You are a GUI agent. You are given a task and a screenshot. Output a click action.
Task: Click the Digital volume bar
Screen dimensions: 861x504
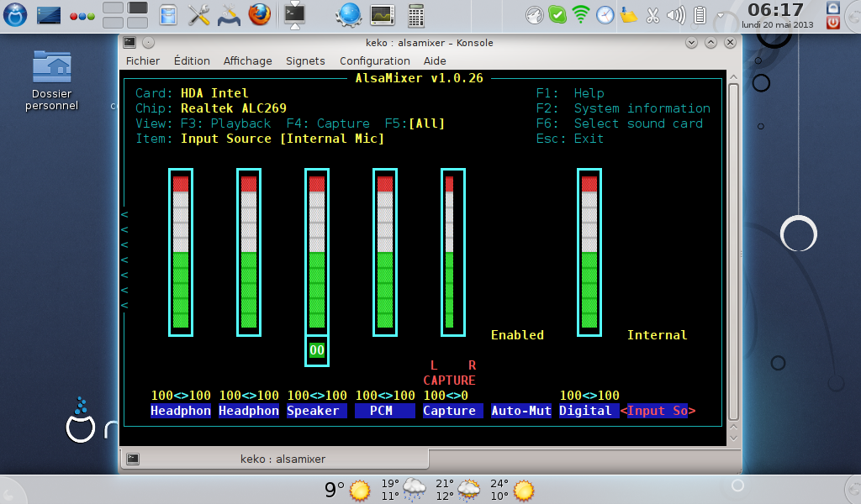589,252
